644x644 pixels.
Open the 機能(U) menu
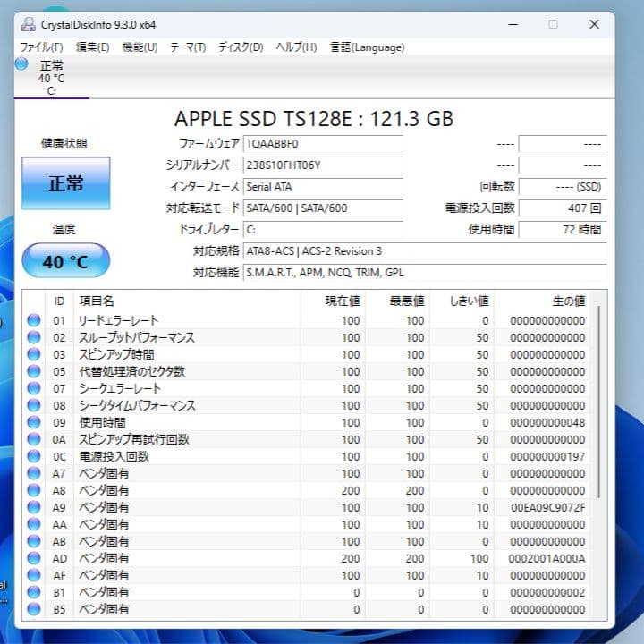tap(140, 47)
